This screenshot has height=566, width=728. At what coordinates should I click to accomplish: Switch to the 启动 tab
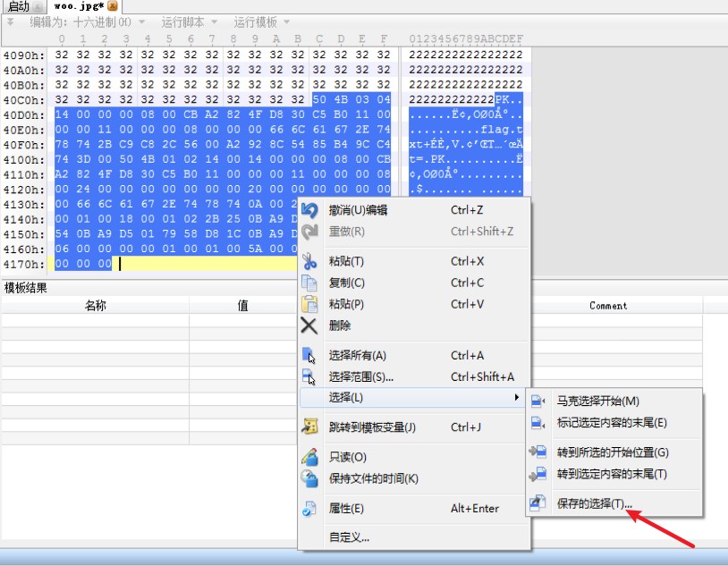pyautogui.click(x=18, y=6)
